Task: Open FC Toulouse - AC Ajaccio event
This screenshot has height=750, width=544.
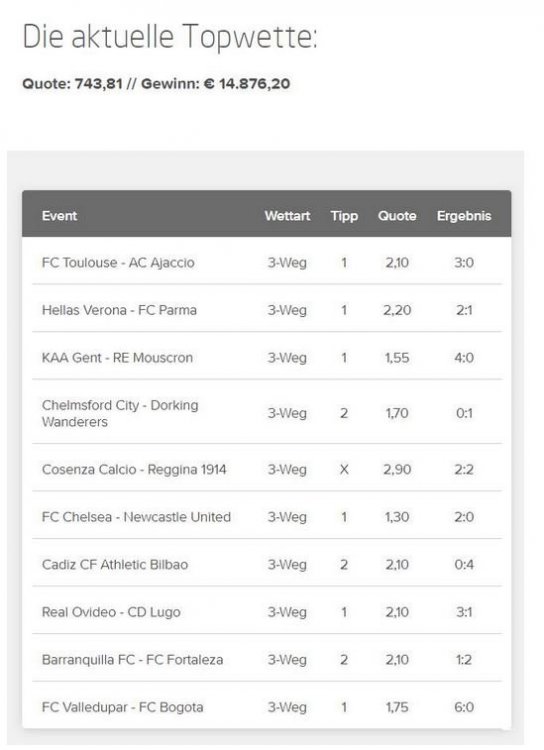Action: tap(118, 263)
